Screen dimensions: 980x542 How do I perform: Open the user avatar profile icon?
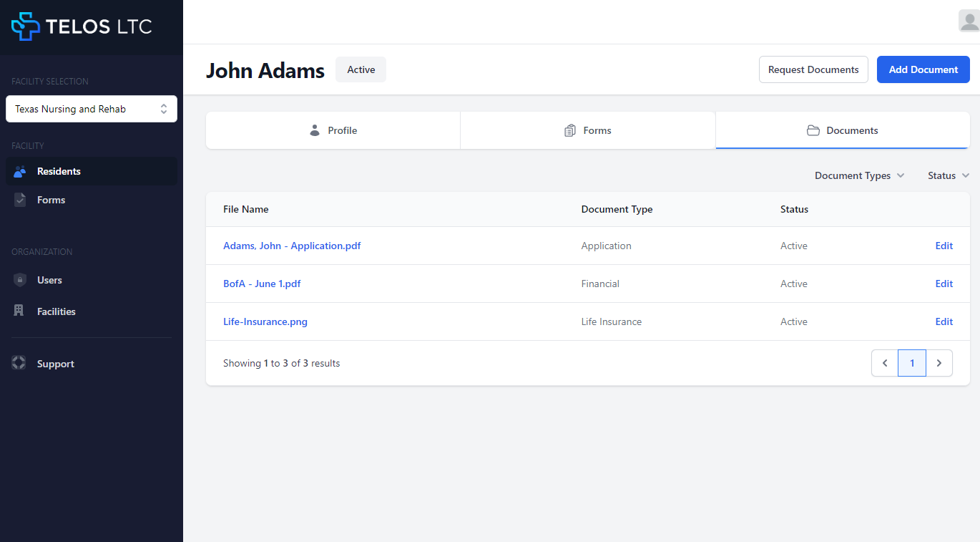click(969, 21)
